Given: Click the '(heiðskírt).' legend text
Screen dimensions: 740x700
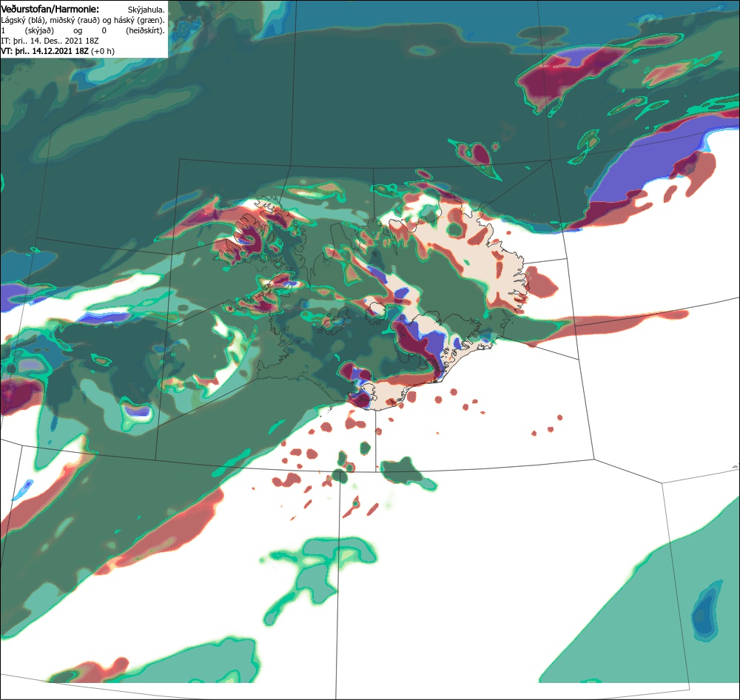Looking at the screenshot, I should (145, 30).
